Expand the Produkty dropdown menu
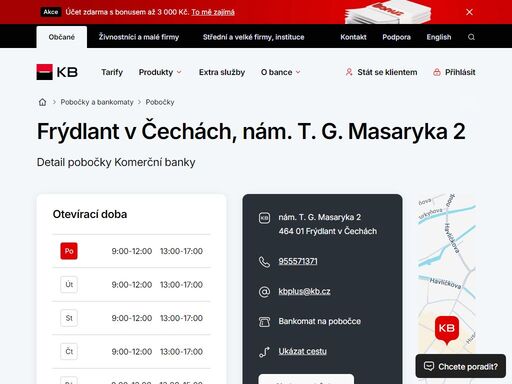Image resolution: width=512 pixels, height=384 pixels. pyautogui.click(x=160, y=72)
